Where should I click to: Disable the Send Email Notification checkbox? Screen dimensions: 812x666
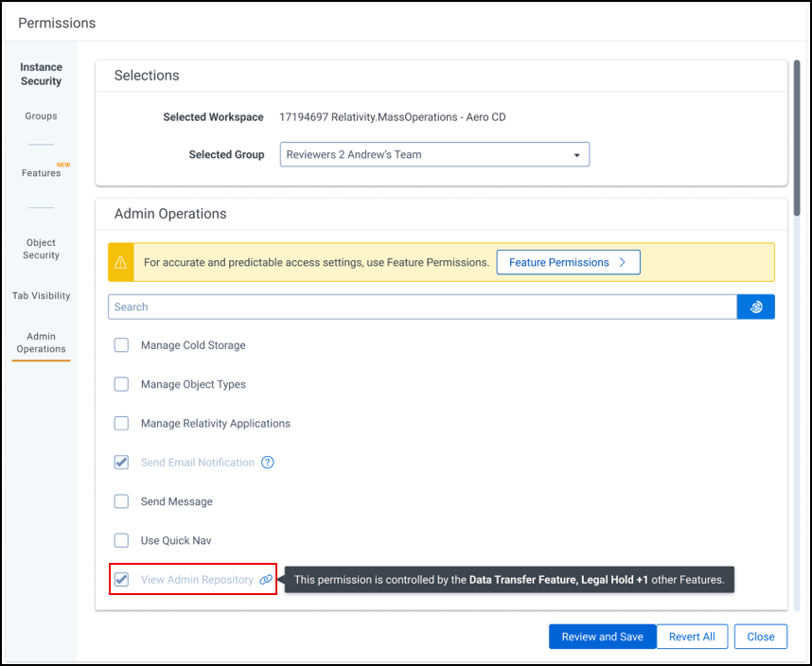pos(121,463)
